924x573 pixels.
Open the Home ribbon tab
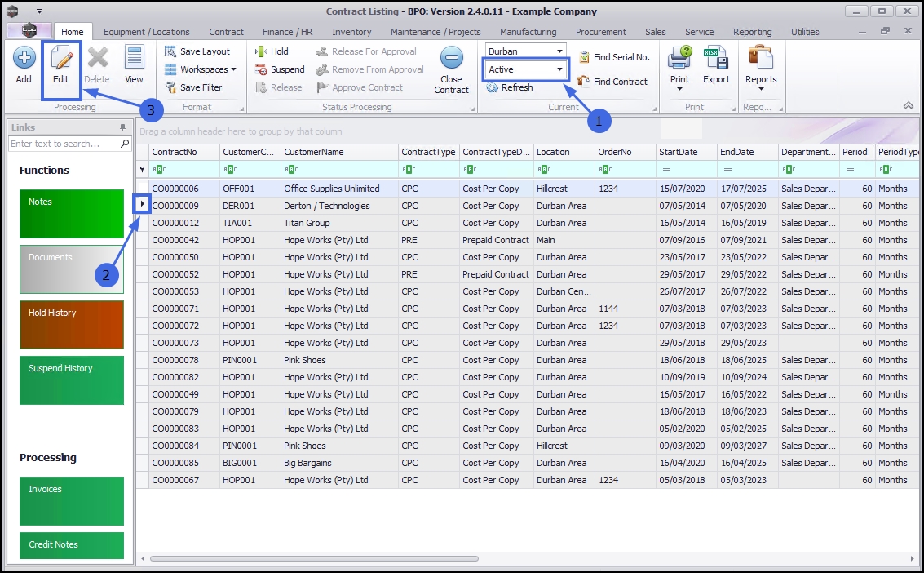[x=73, y=32]
